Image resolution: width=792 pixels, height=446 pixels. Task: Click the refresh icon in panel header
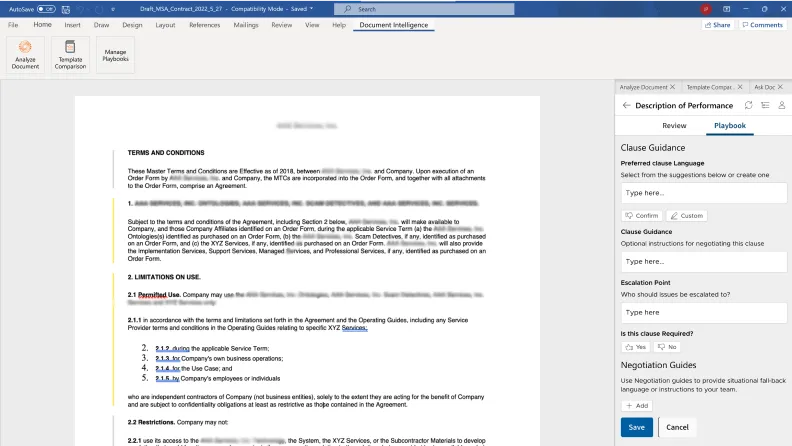[x=749, y=105]
